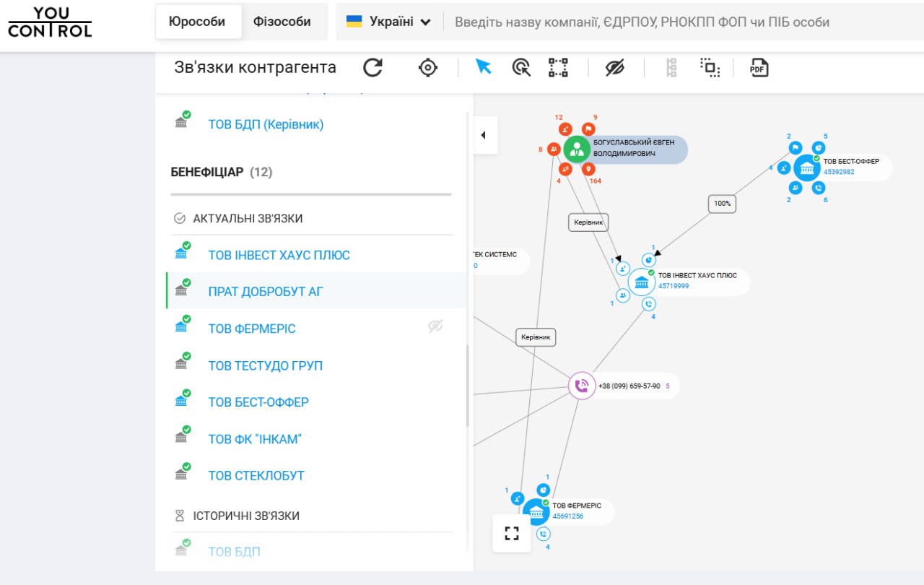Switch to the Фізособи tab

click(x=282, y=22)
